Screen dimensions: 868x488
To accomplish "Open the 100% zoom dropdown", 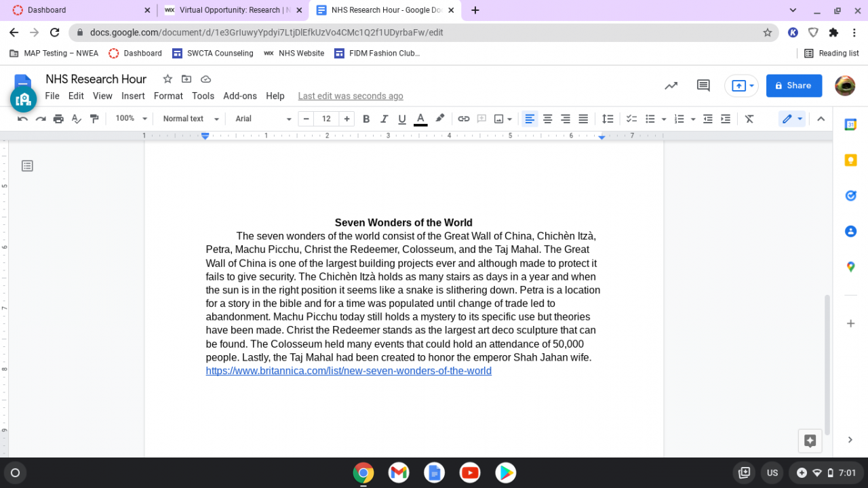I will click(x=131, y=119).
